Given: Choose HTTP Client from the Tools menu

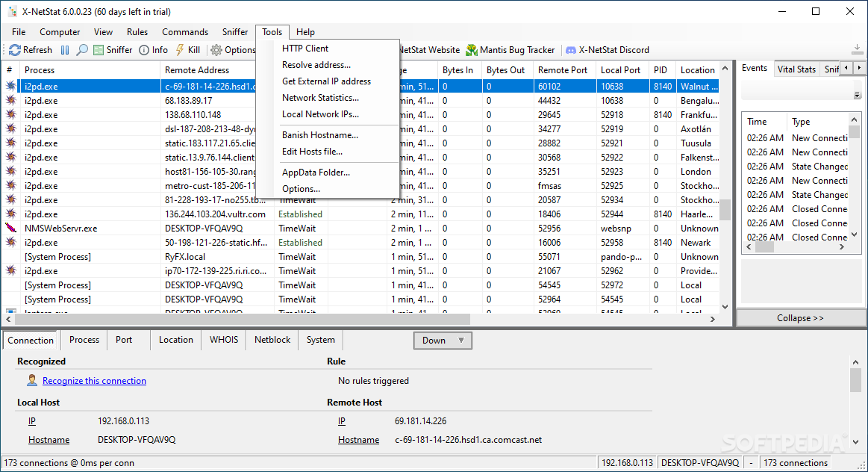Looking at the screenshot, I should [328, 49].
